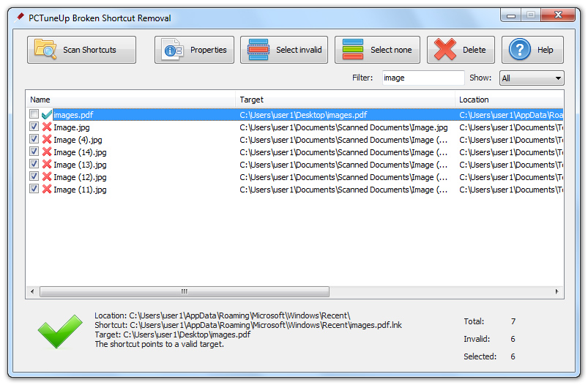Click the Select invalid striped icon
The image size is (588, 385).
(x=258, y=50)
